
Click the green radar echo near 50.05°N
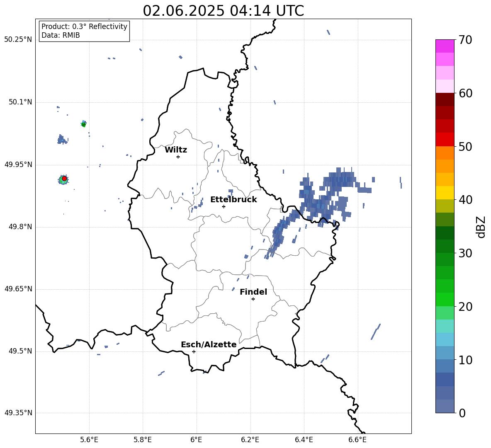coord(83,124)
